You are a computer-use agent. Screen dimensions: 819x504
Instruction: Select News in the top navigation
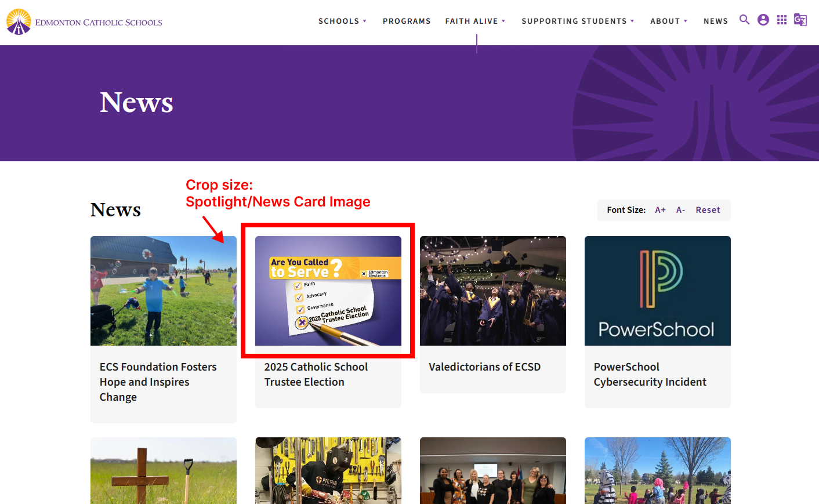[x=715, y=21]
